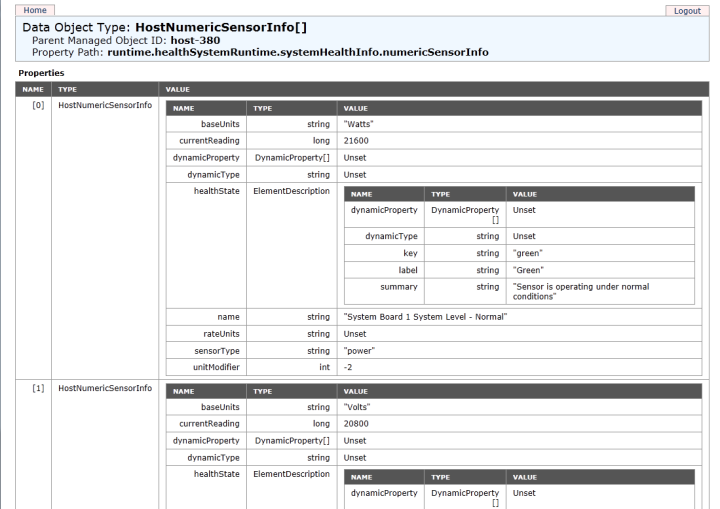
Task: Click the ElementDescription type in entry [0]
Action: coord(292,191)
